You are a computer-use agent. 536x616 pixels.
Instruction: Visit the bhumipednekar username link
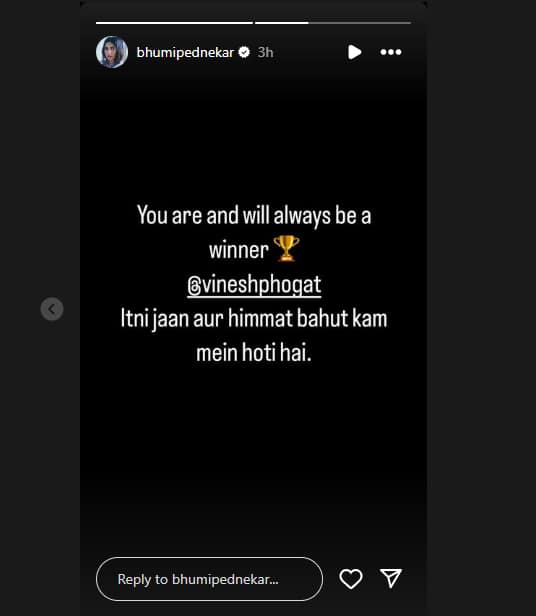click(185, 53)
